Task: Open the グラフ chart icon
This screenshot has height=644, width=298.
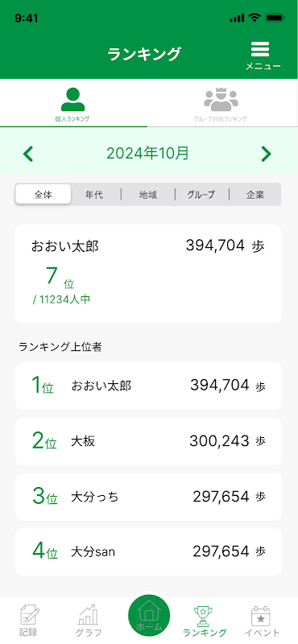Action: (89, 615)
